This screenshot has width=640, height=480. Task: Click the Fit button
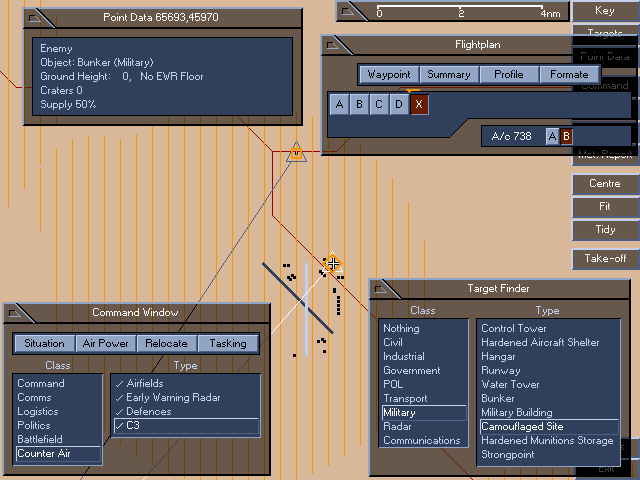coord(605,207)
